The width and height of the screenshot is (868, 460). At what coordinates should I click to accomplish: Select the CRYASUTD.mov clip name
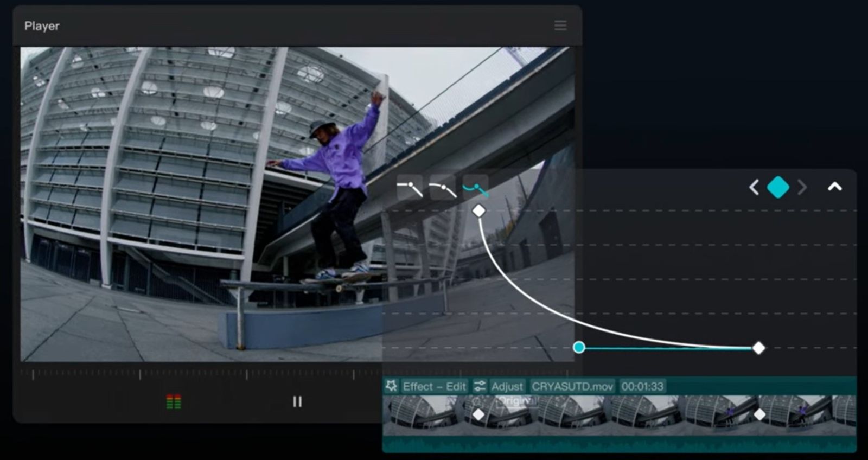pyautogui.click(x=572, y=386)
